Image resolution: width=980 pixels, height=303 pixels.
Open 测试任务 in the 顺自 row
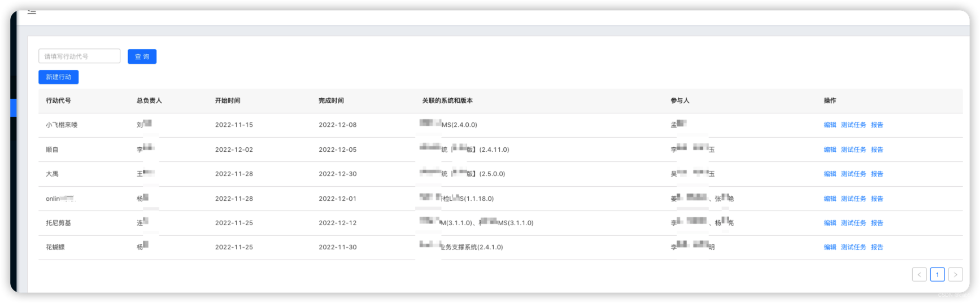(x=853, y=150)
